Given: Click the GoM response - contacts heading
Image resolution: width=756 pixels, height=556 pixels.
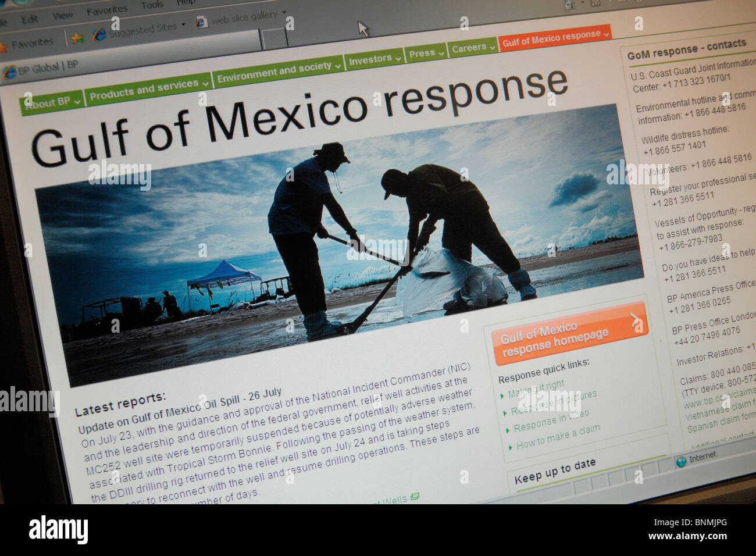Looking at the screenshot, I should (x=687, y=49).
